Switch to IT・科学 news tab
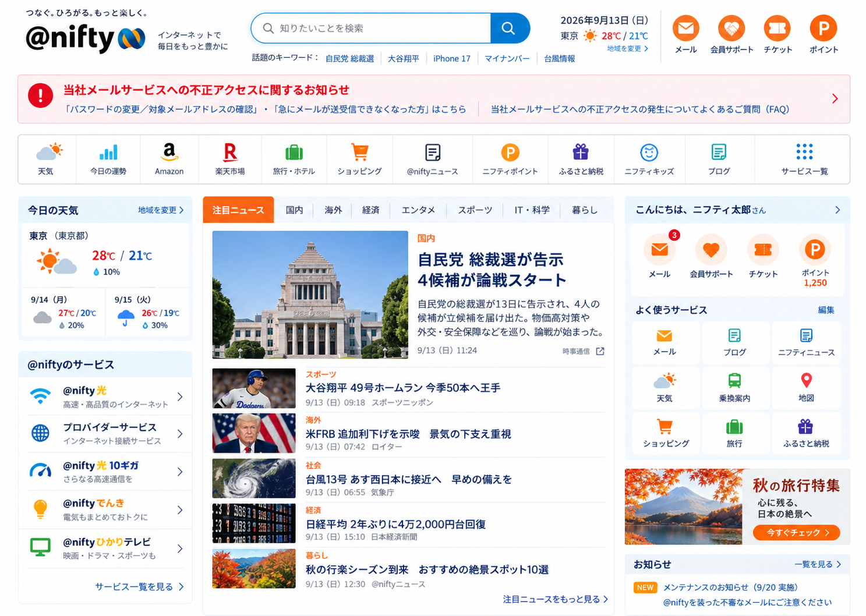Viewport: 866px width, 616px height. (x=532, y=210)
